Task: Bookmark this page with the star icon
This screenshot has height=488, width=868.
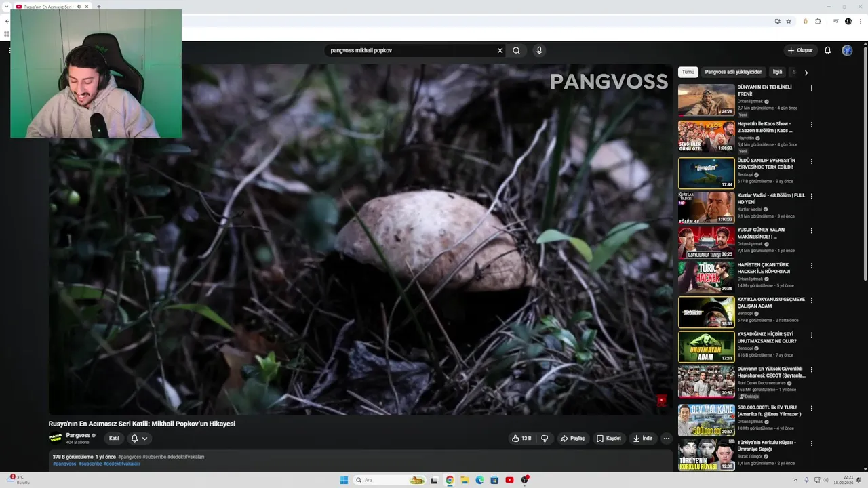Action: (x=788, y=21)
